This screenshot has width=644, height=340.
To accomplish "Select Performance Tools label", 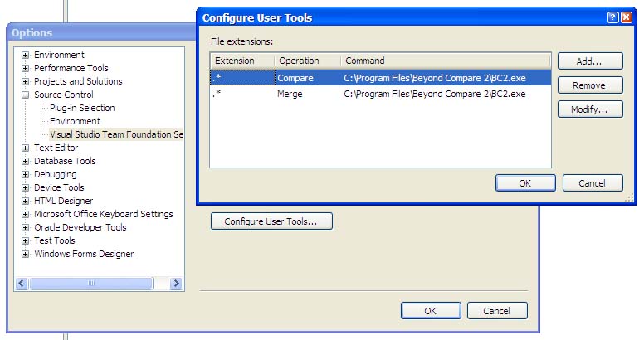I will [x=71, y=68].
